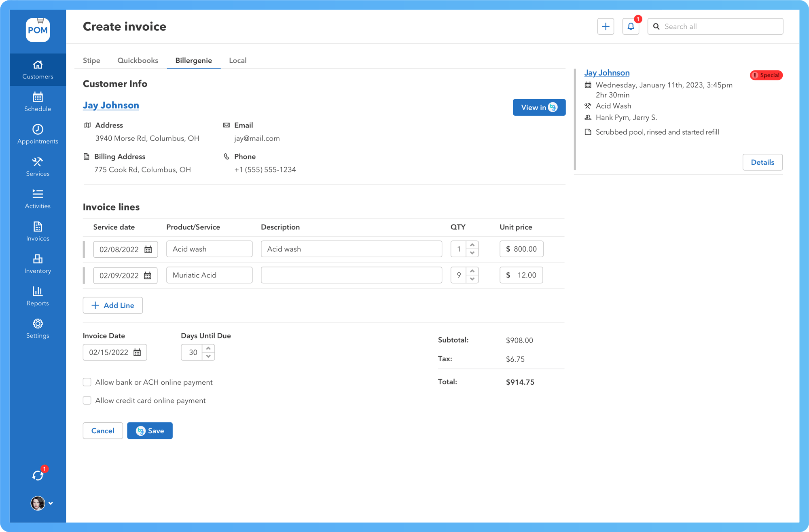This screenshot has width=809, height=532.
Task: Open the Customers section in sidebar
Action: click(x=38, y=69)
